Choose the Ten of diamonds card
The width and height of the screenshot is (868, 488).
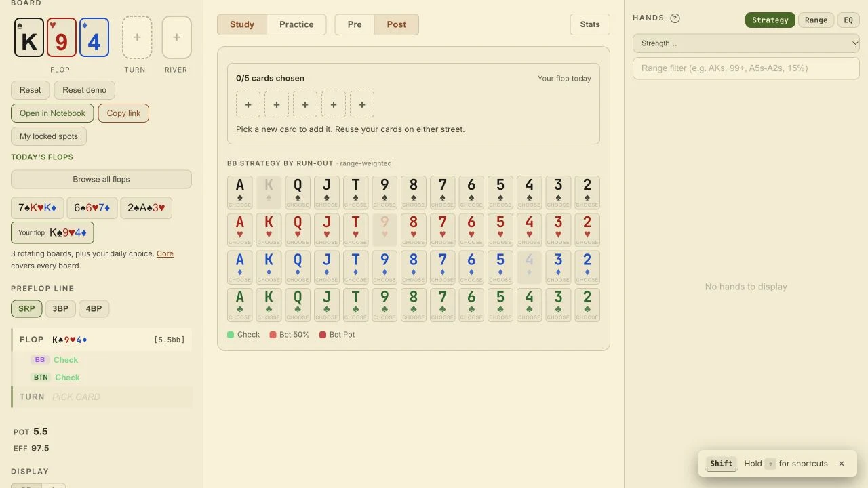(x=355, y=267)
